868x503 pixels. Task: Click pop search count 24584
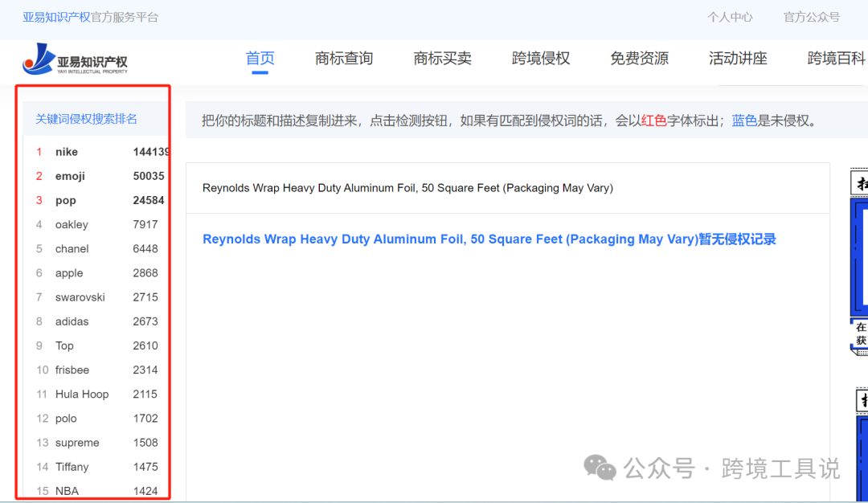point(149,200)
